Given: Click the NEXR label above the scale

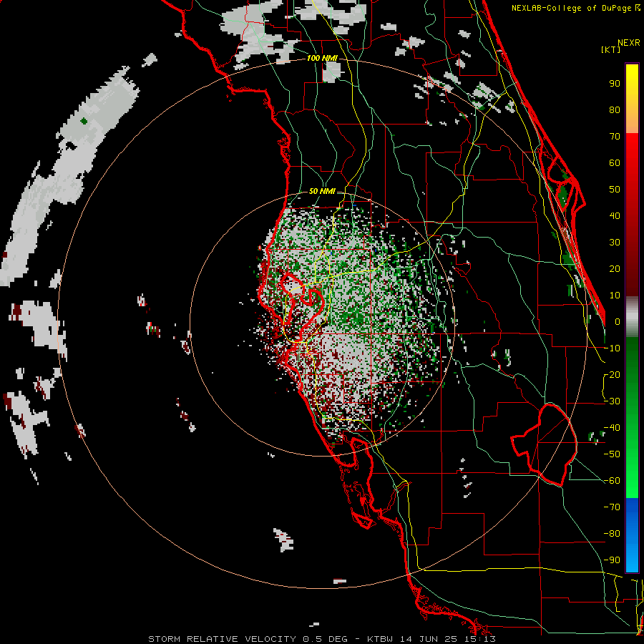Looking at the screenshot, I should click(x=629, y=43).
